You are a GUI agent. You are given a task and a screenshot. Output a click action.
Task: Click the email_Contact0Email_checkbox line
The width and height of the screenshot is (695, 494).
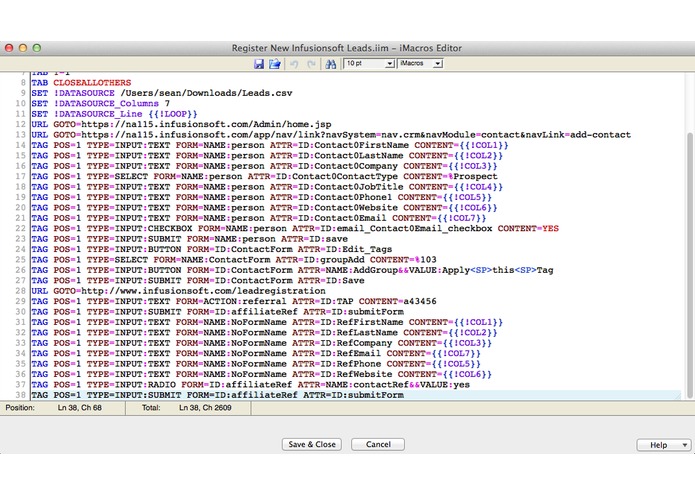coord(295,229)
